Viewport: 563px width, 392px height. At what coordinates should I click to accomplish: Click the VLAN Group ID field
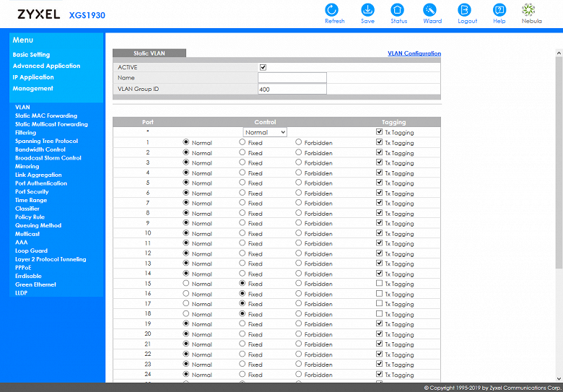point(292,89)
